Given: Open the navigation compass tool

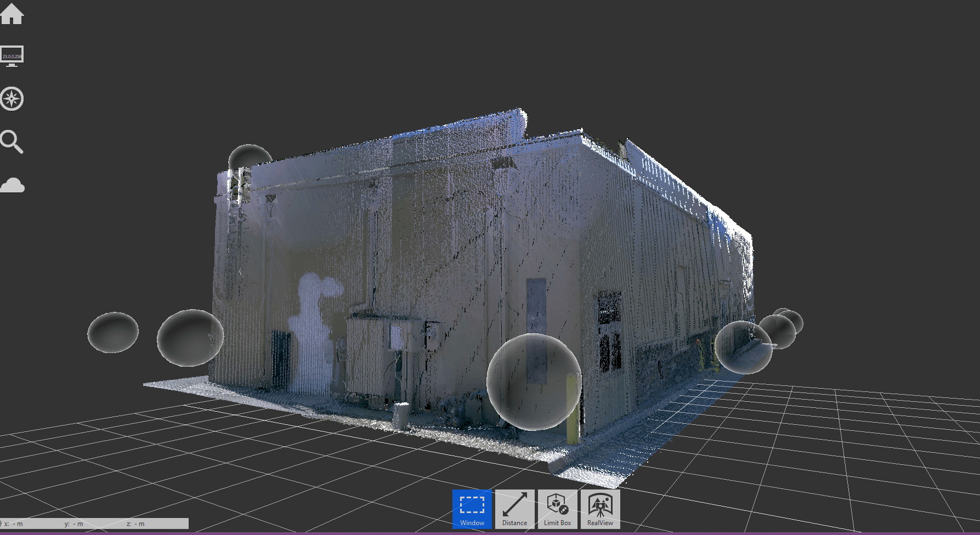Looking at the screenshot, I should coord(12,99).
